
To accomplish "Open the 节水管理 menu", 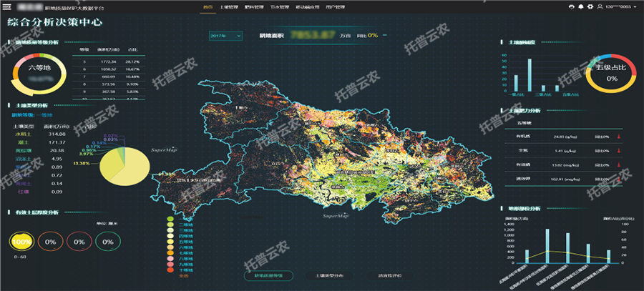I will pyautogui.click(x=280, y=6).
